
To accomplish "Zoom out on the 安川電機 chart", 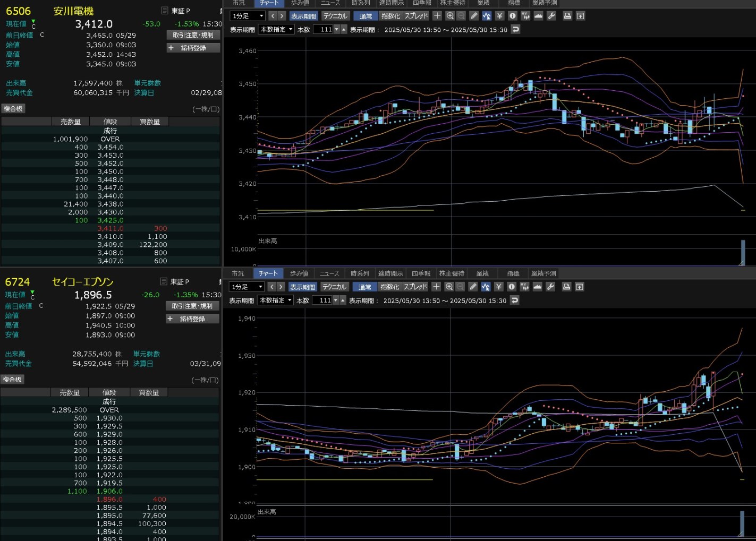I will [x=461, y=16].
